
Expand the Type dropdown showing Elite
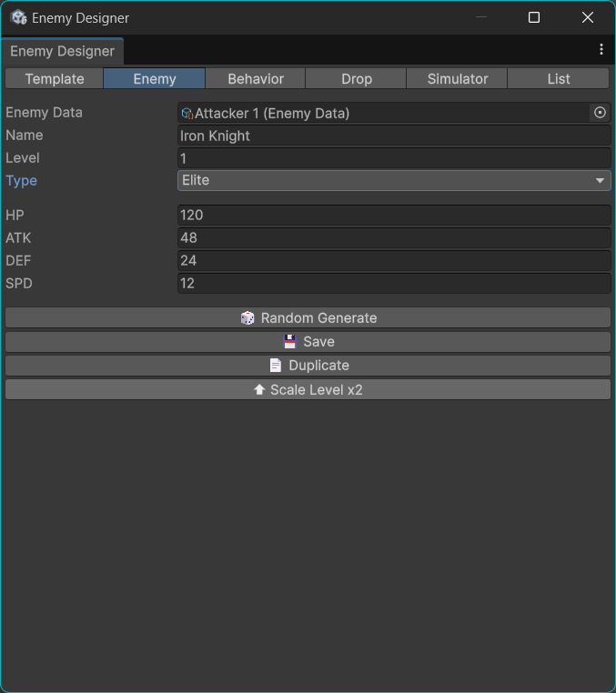click(x=394, y=180)
